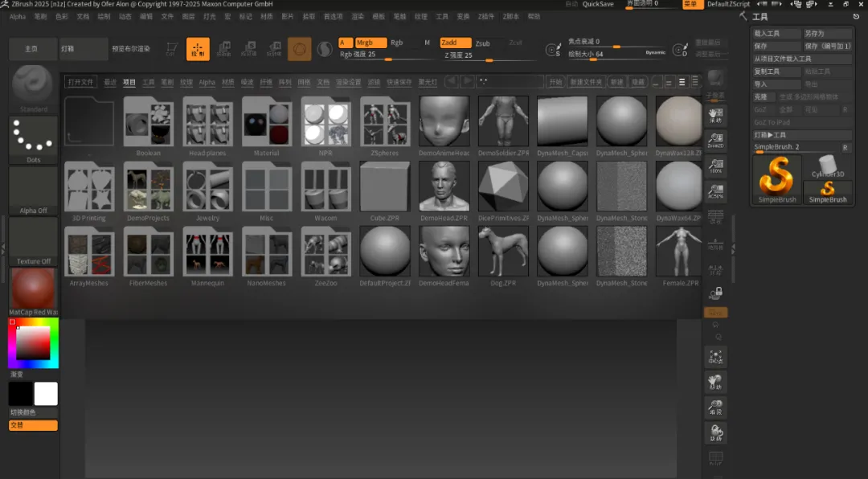Click the 灯箱 lightbox button
The height and width of the screenshot is (479, 868).
click(83, 49)
